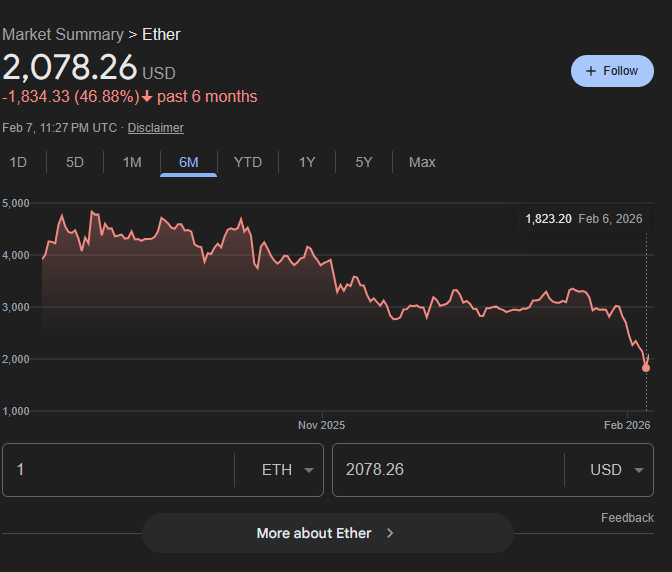Switch chart to YTD view

click(247, 162)
